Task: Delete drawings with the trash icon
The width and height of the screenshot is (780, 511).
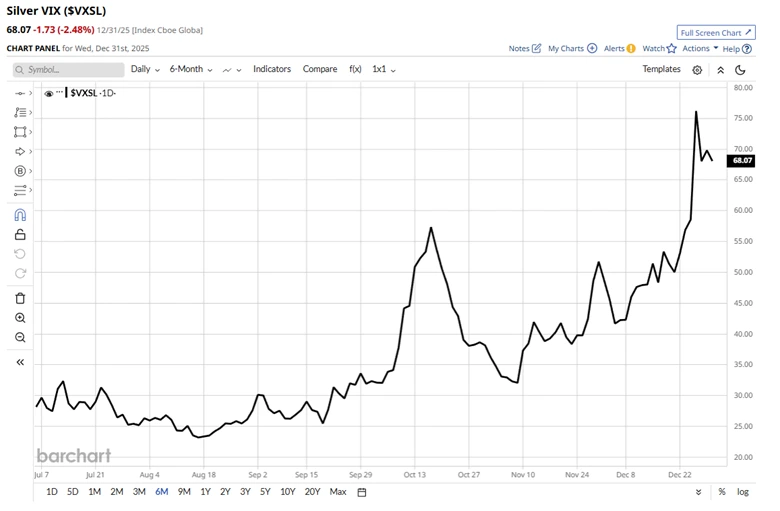Action: (x=20, y=299)
